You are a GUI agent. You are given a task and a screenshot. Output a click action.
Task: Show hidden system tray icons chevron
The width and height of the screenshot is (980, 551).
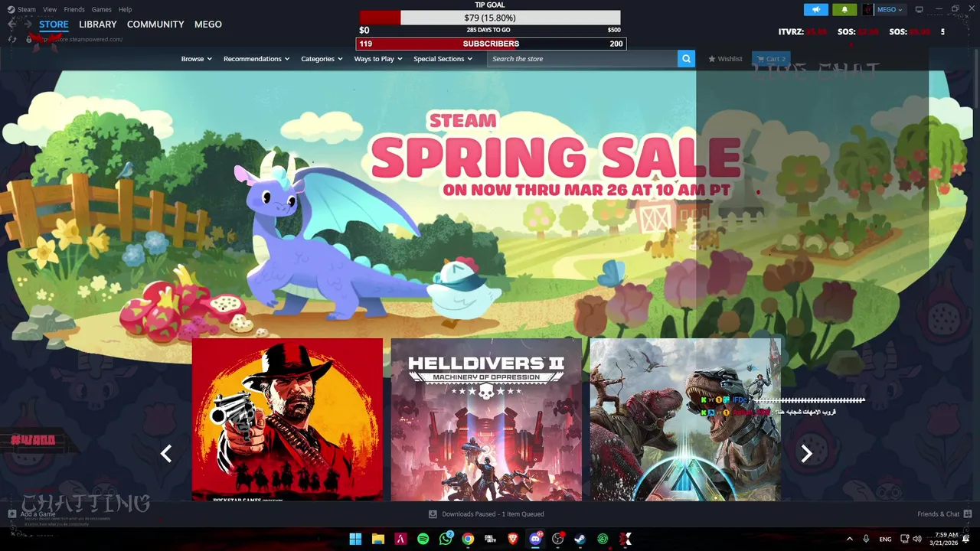pos(849,539)
